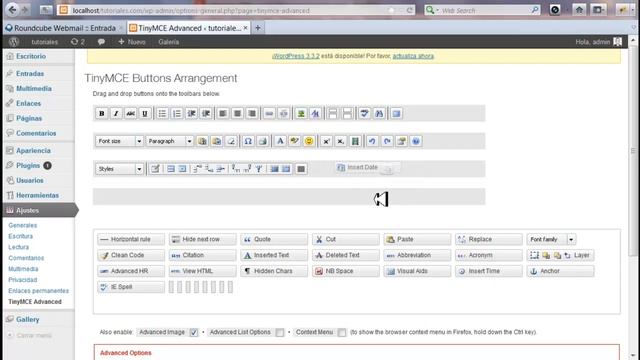
Task: Click the Omega special character button
Action: click(248, 141)
